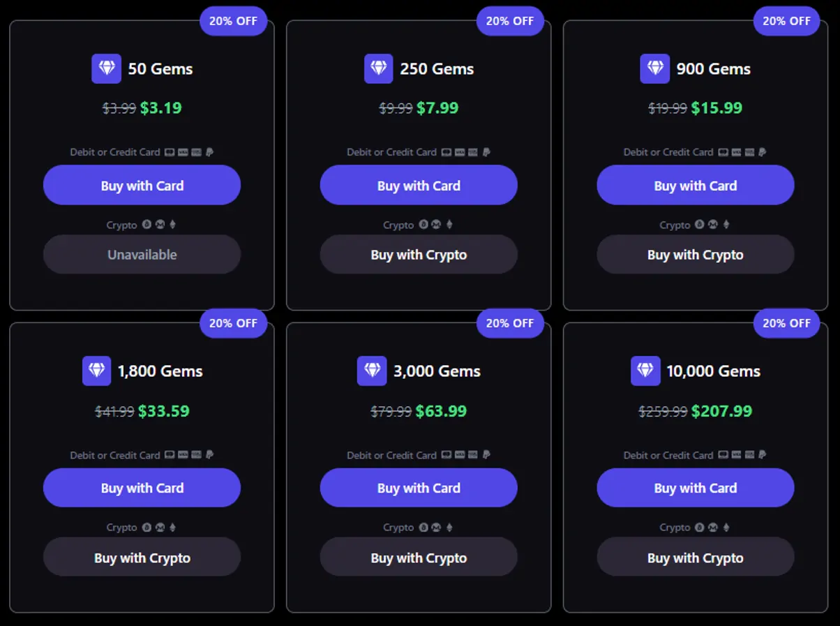
Task: Click the 20% OFF badge on 900 Gems
Action: (x=786, y=21)
